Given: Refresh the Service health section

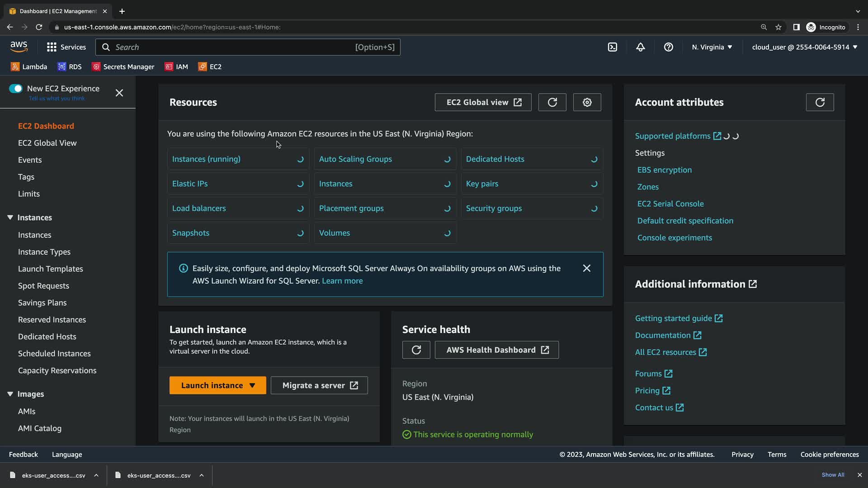Looking at the screenshot, I should [416, 350].
